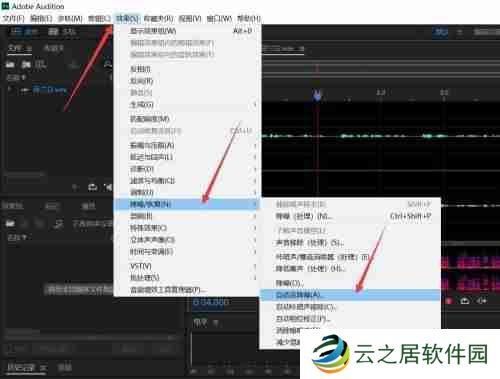Image resolution: width=500 pixels, height=379 pixels.
Task: Expand the 诊断(D) submenu
Action: [187, 169]
